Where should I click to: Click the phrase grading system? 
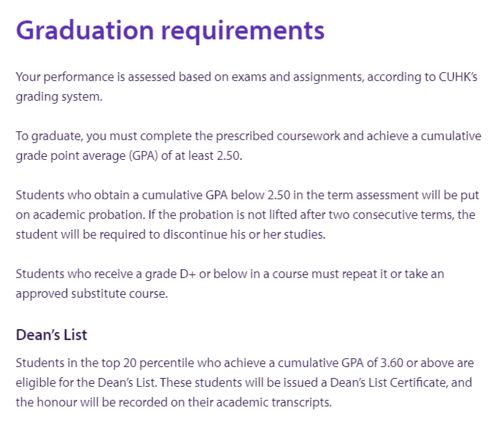(59, 97)
